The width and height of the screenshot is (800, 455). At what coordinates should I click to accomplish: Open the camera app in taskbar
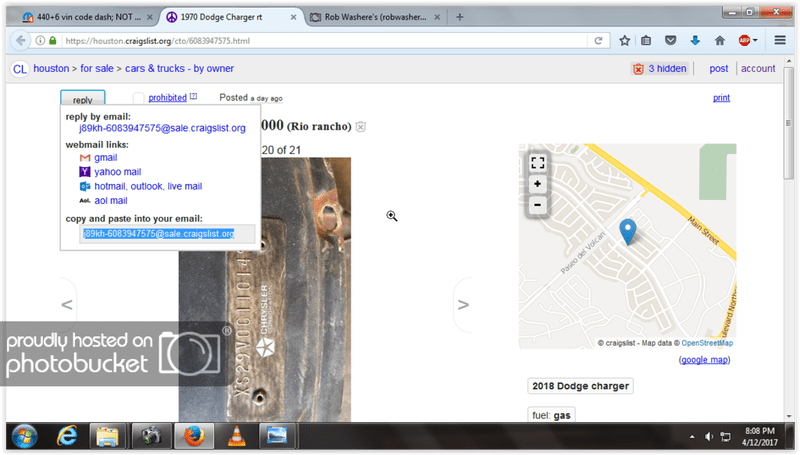(151, 437)
